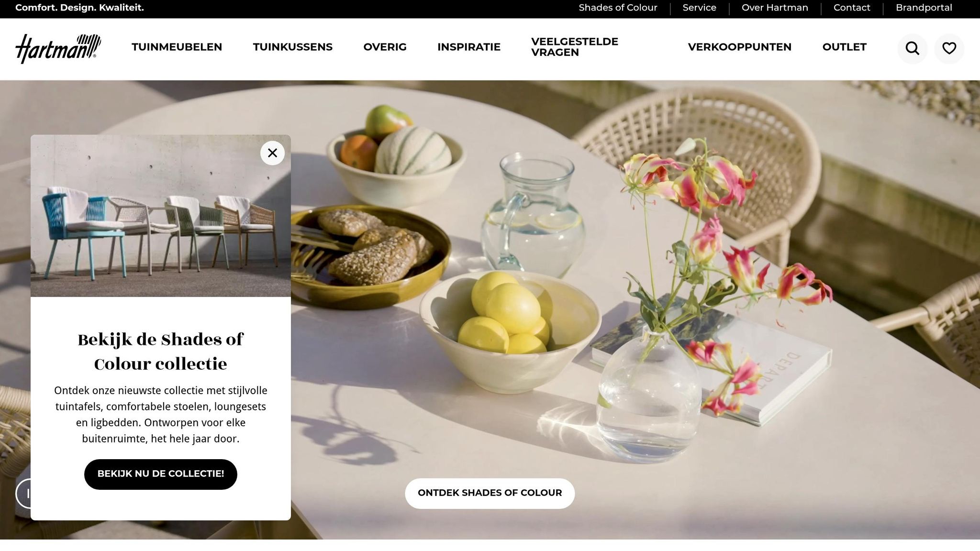Click Bekijk nu de collectie button
Viewport: 980px width, 551px height.
click(161, 474)
